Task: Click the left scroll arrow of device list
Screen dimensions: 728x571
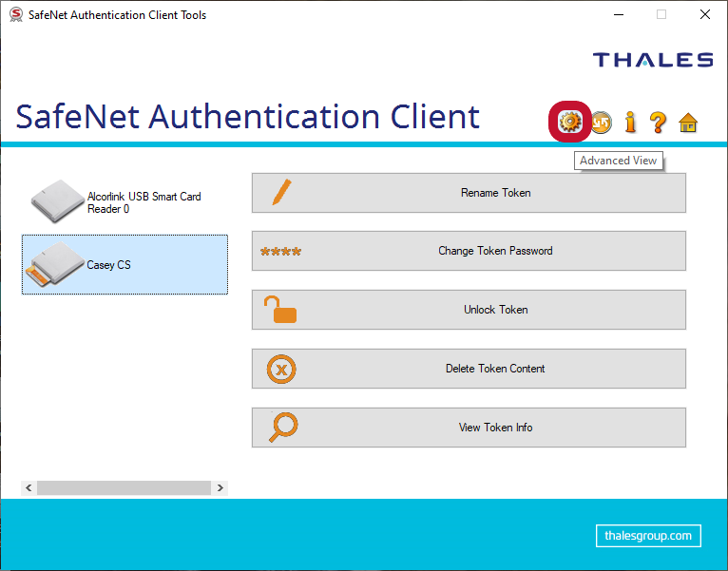Action: click(x=29, y=488)
